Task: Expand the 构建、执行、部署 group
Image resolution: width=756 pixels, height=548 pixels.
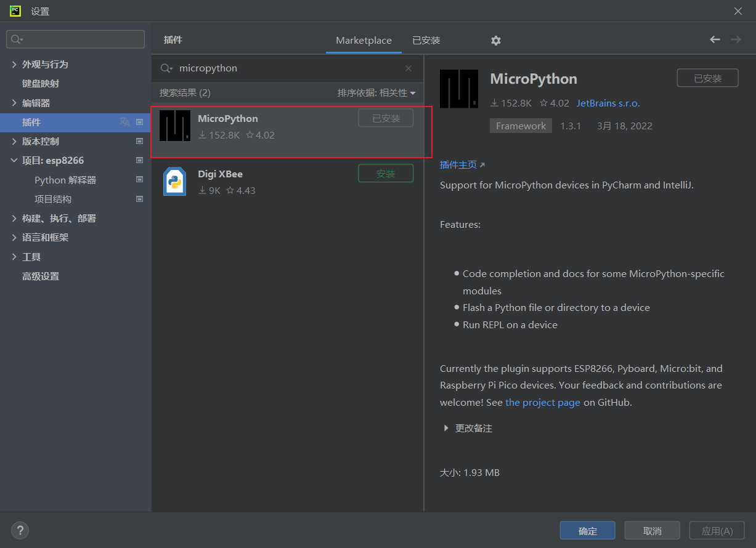Action: (x=14, y=218)
